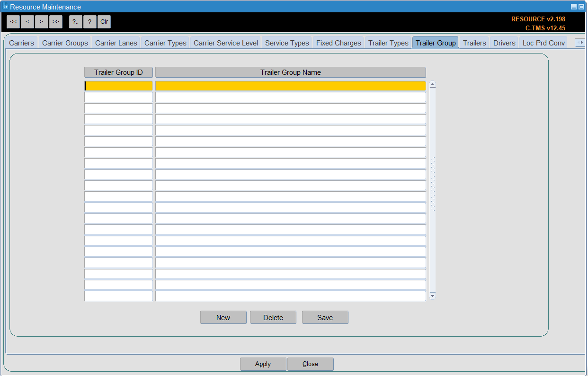This screenshot has width=588, height=376.
Task: Clear the form with Clr button
Action: [x=104, y=22]
